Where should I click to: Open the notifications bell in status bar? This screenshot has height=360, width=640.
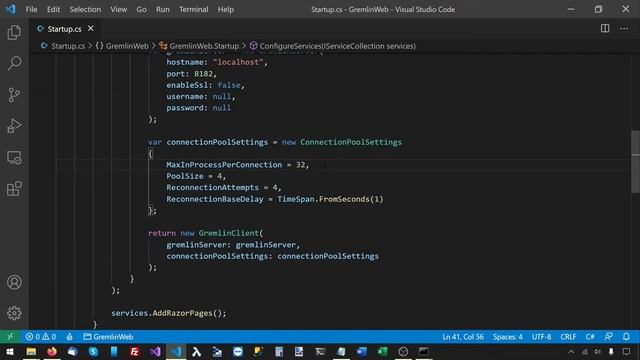[626, 337]
